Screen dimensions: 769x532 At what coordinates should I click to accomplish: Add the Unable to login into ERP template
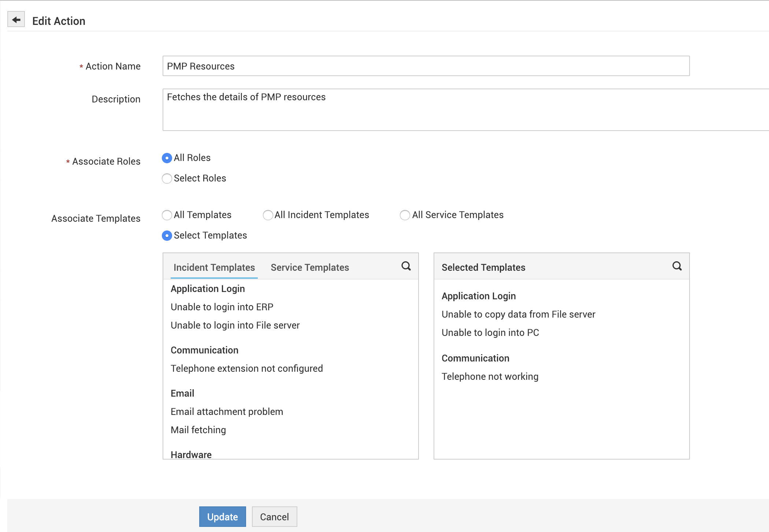222,307
